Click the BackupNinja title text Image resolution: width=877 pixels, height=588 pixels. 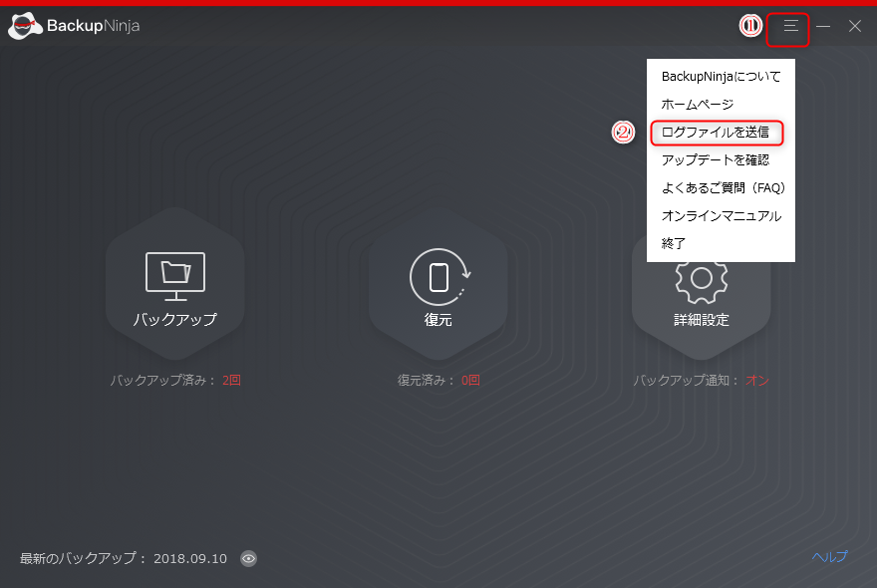tap(94, 26)
